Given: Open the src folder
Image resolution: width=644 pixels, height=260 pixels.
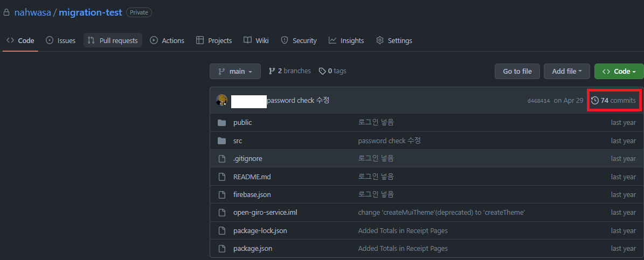Looking at the screenshot, I should point(238,140).
